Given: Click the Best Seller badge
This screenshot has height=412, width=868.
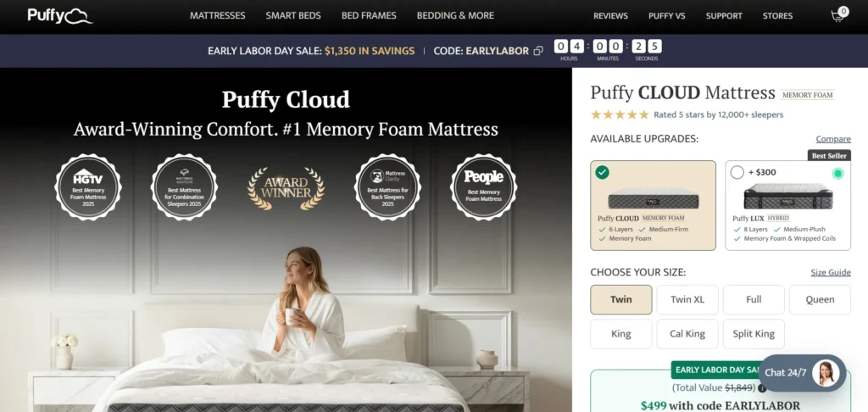Looking at the screenshot, I should [x=829, y=156].
